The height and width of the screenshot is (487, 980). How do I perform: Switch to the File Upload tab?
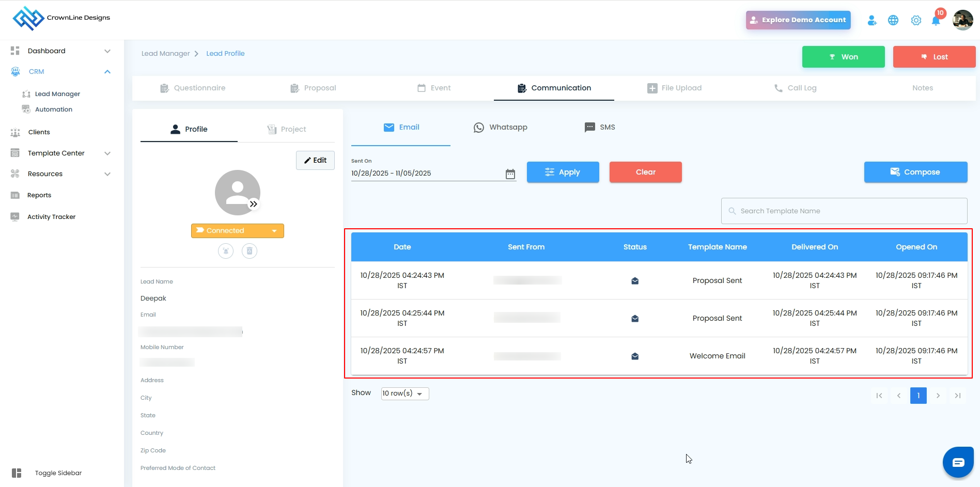(x=675, y=88)
